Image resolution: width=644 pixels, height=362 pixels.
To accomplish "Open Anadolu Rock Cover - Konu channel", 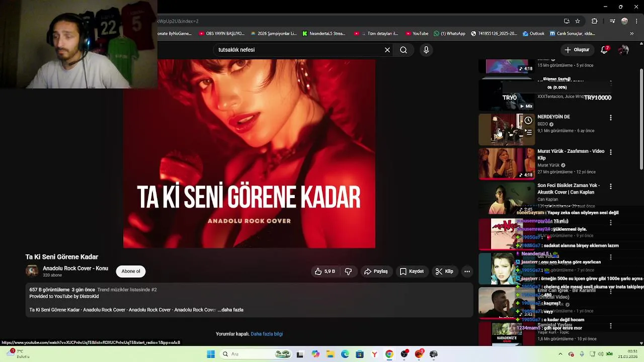I will [75, 268].
